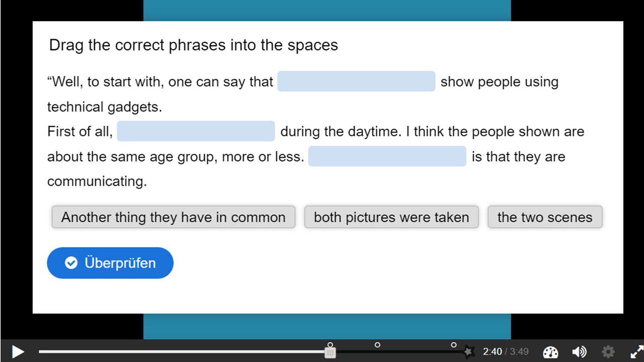Open the video quality gear settings

(608, 351)
